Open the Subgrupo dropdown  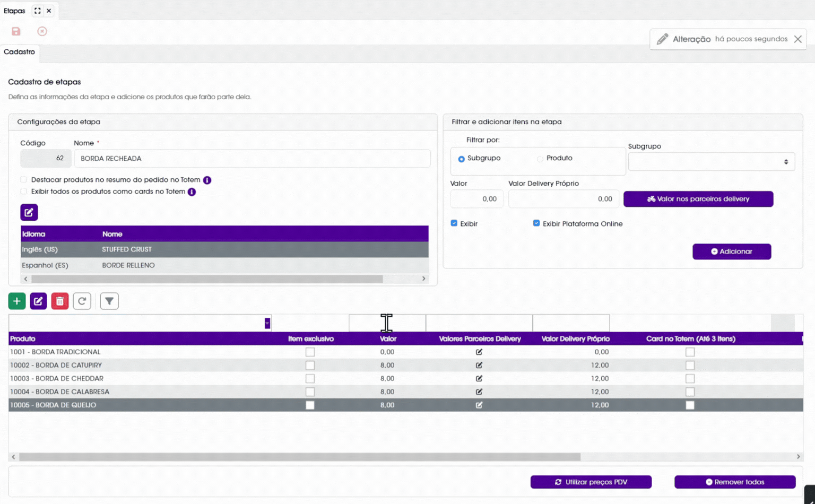pyautogui.click(x=712, y=162)
